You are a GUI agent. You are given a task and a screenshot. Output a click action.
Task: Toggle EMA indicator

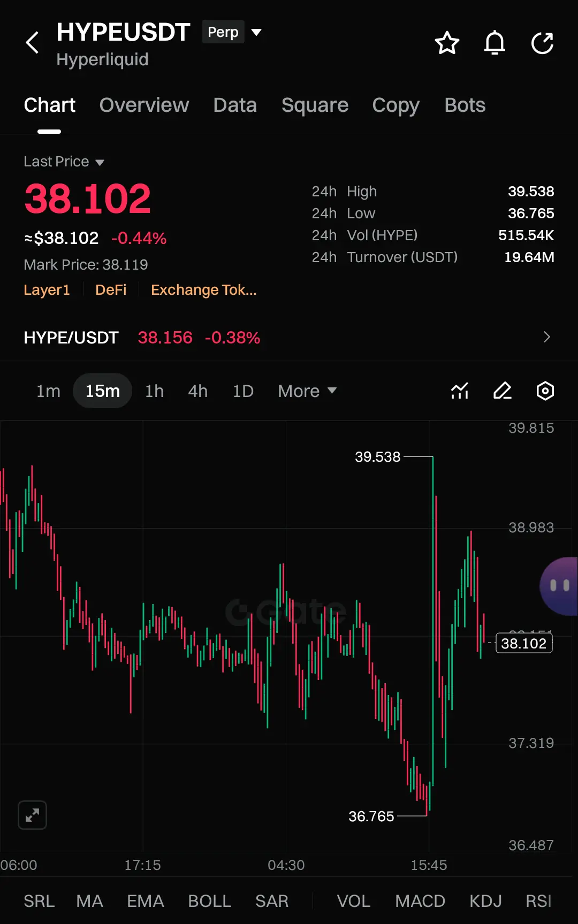[x=145, y=901]
